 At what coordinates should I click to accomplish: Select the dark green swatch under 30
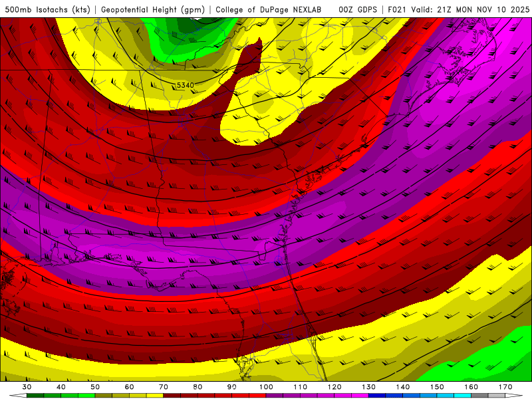(35, 396)
